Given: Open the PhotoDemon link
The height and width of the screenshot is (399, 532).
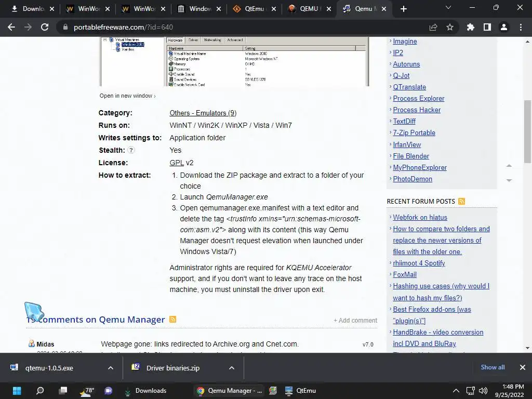Looking at the screenshot, I should point(412,179).
